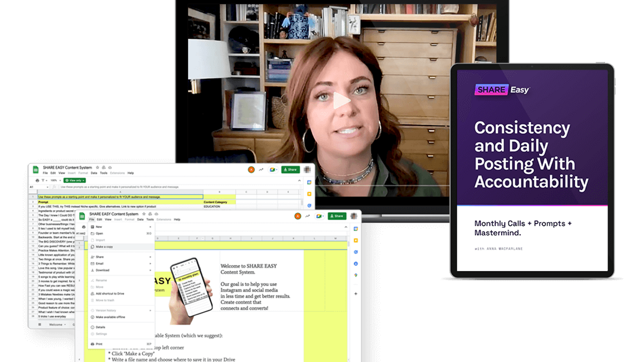Open the View only dropdown in the back window
Image resolution: width=644 pixels, height=362 pixels.
[x=74, y=180]
